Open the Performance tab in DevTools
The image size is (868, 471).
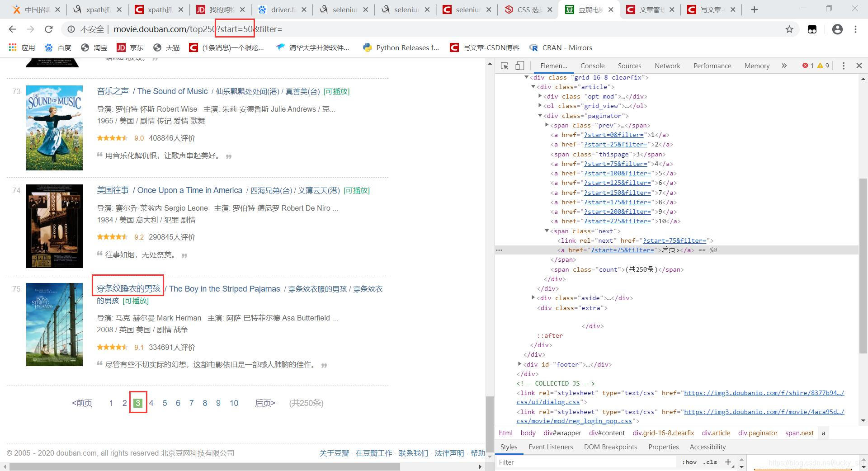click(x=712, y=66)
